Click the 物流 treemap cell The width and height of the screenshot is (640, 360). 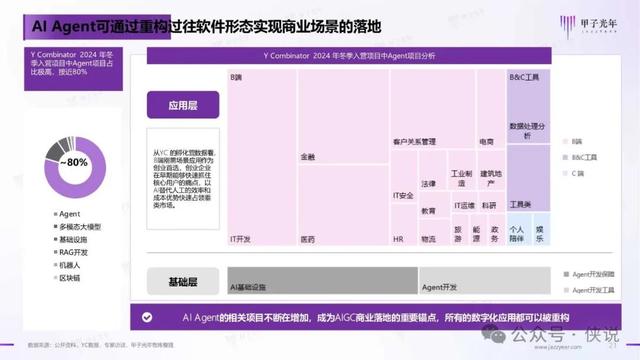(434, 232)
